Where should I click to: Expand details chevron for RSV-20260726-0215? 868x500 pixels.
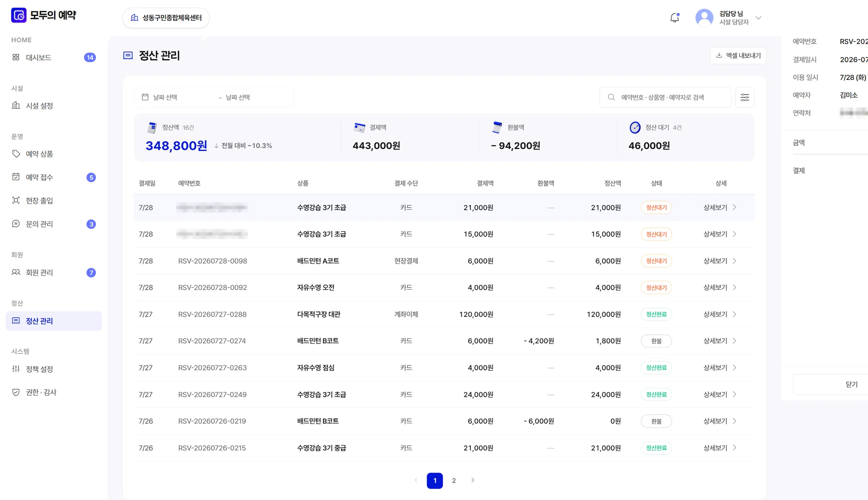click(734, 448)
